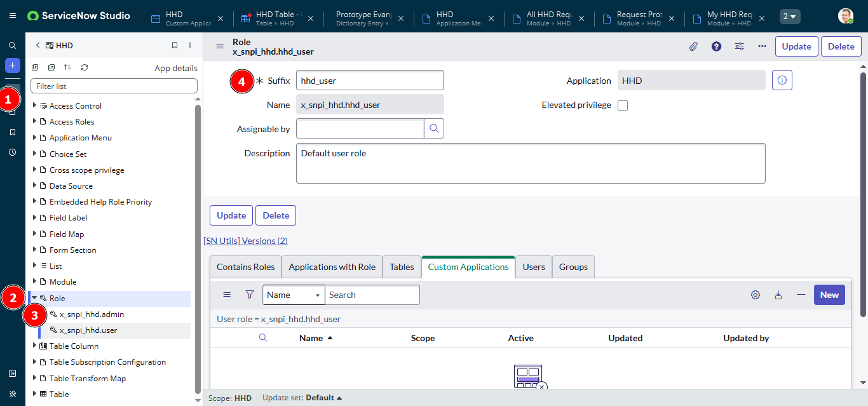The height and width of the screenshot is (406, 868).
Task: Expand the Choice Set tree node
Action: (x=34, y=154)
